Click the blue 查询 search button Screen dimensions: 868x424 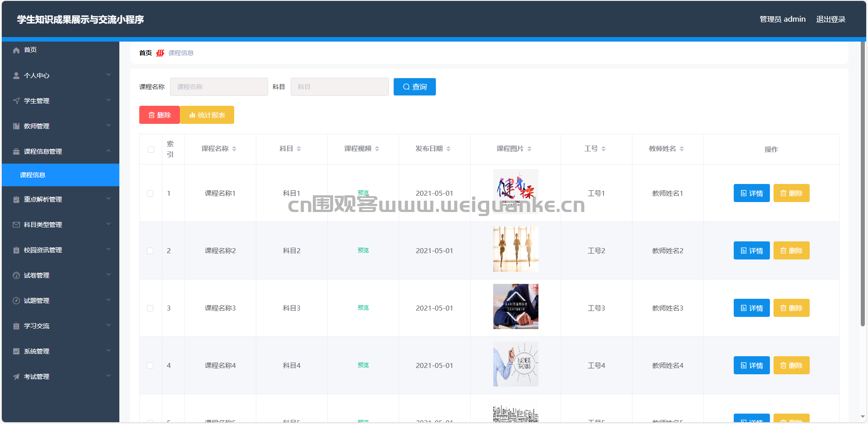(x=415, y=87)
